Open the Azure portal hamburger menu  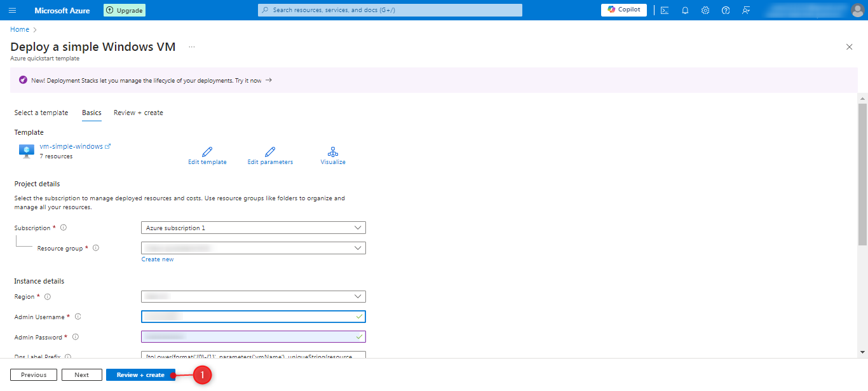(x=12, y=10)
